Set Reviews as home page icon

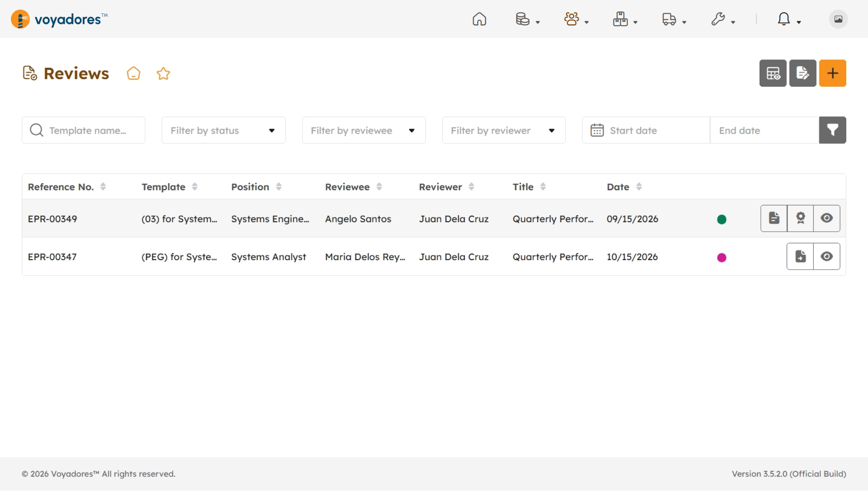[x=133, y=73]
